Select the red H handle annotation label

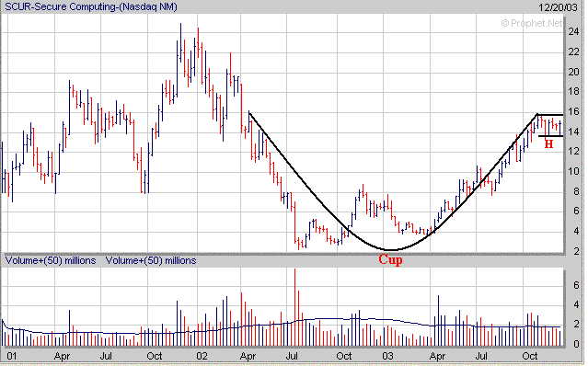coord(548,144)
